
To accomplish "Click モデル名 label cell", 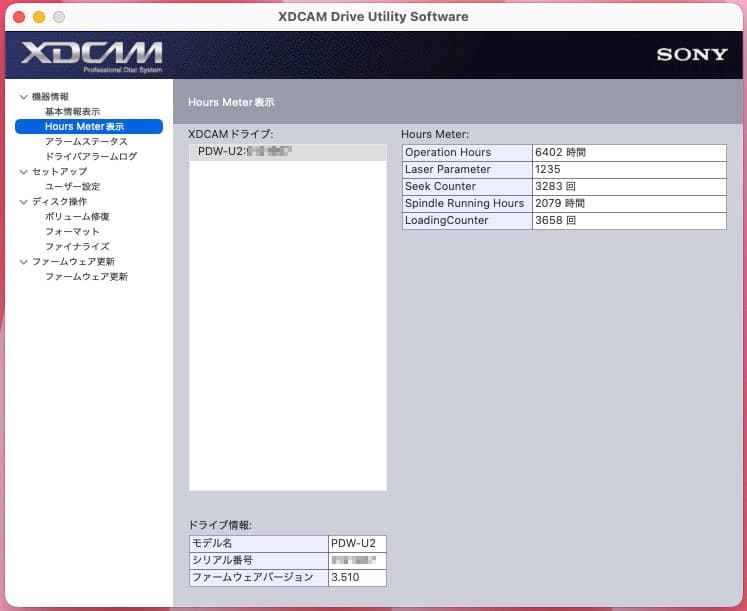I will point(259,543).
